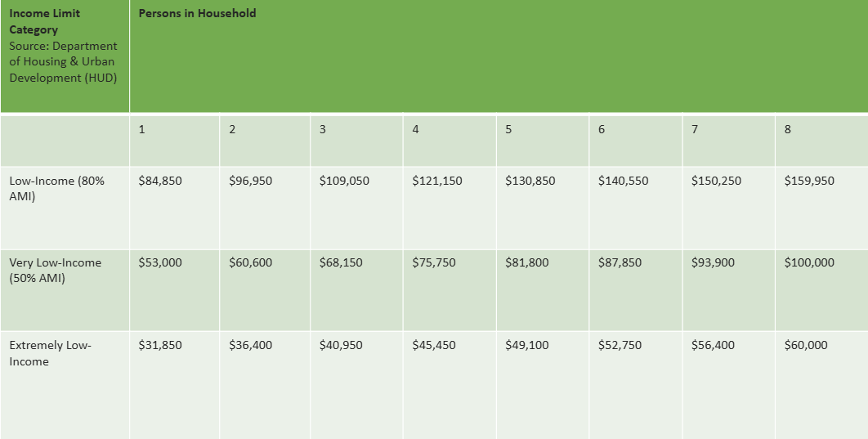The image size is (868, 439).
Task: Select the $49,100 cell
Action: point(527,345)
